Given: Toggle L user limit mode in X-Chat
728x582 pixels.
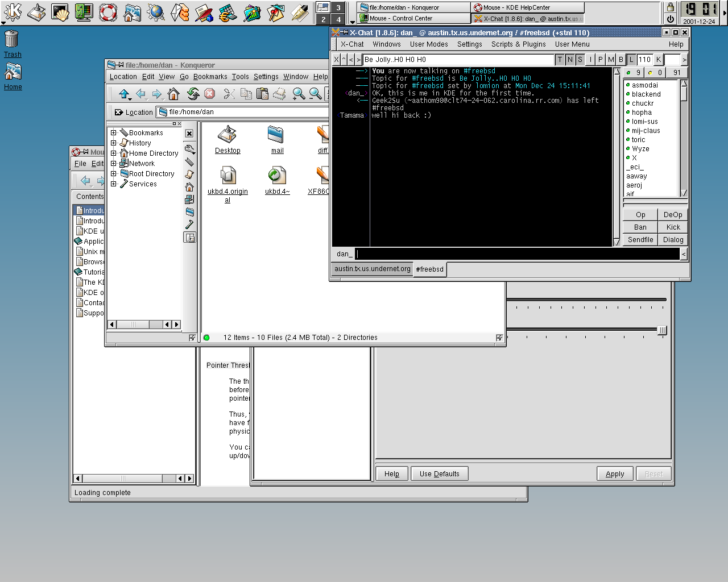Looking at the screenshot, I should [x=631, y=59].
